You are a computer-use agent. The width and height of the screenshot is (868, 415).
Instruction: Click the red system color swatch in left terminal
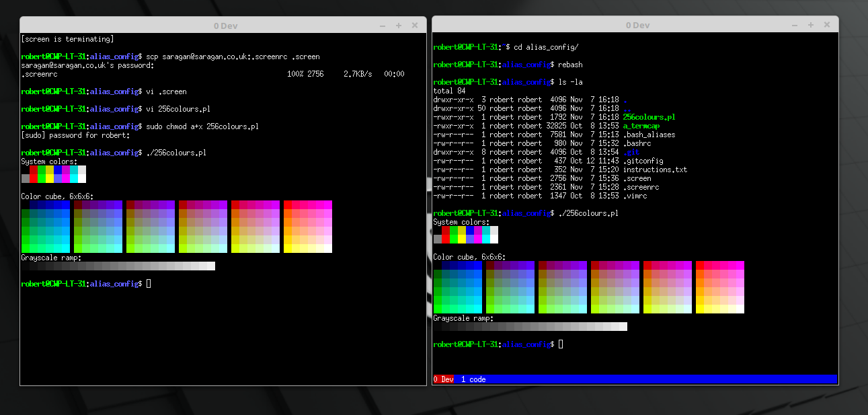(x=34, y=178)
